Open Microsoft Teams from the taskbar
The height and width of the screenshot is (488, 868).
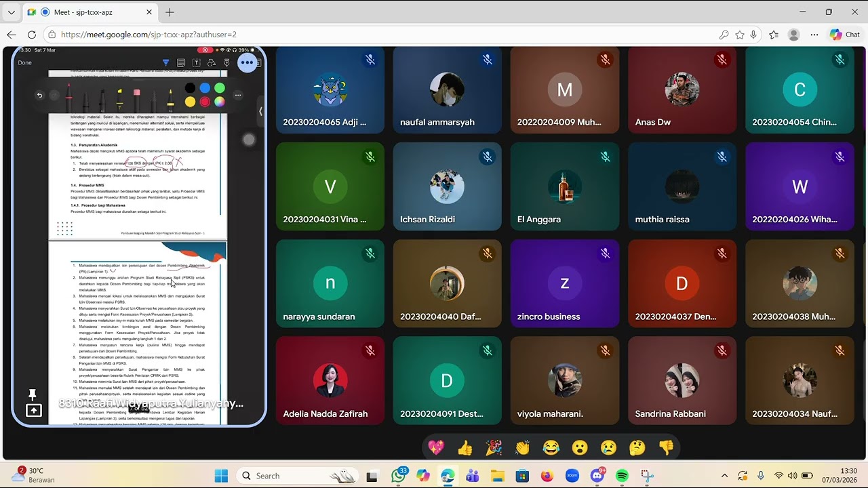[473, 476]
